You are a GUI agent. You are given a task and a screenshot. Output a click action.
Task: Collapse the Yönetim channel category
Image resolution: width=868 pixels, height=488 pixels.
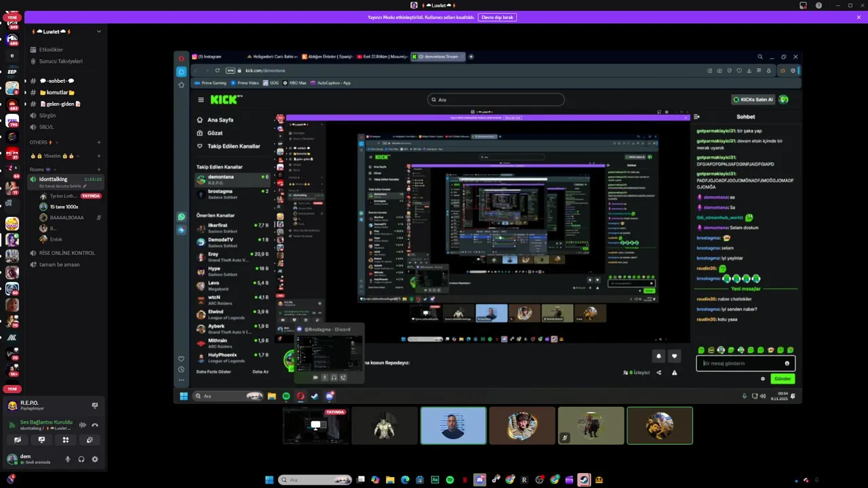(x=54, y=156)
